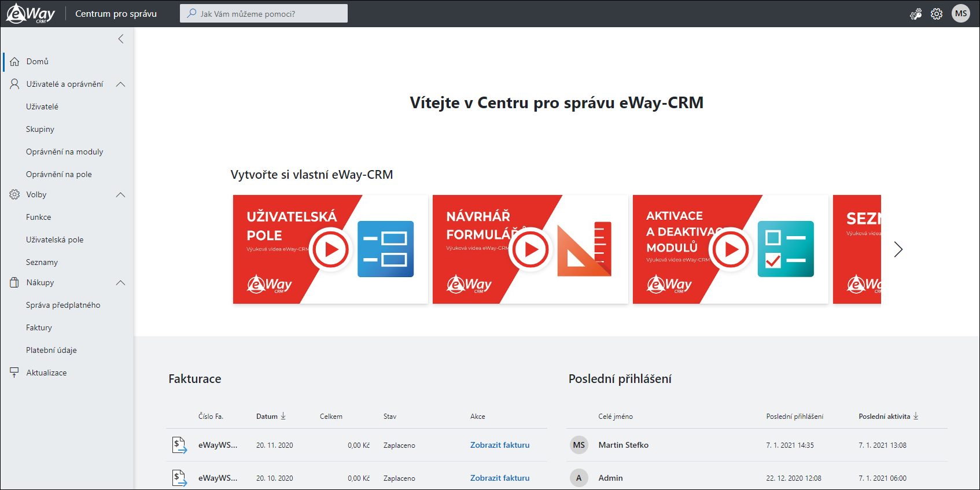Sort invoices by Datum column
The height and width of the screenshot is (490, 980).
point(271,417)
